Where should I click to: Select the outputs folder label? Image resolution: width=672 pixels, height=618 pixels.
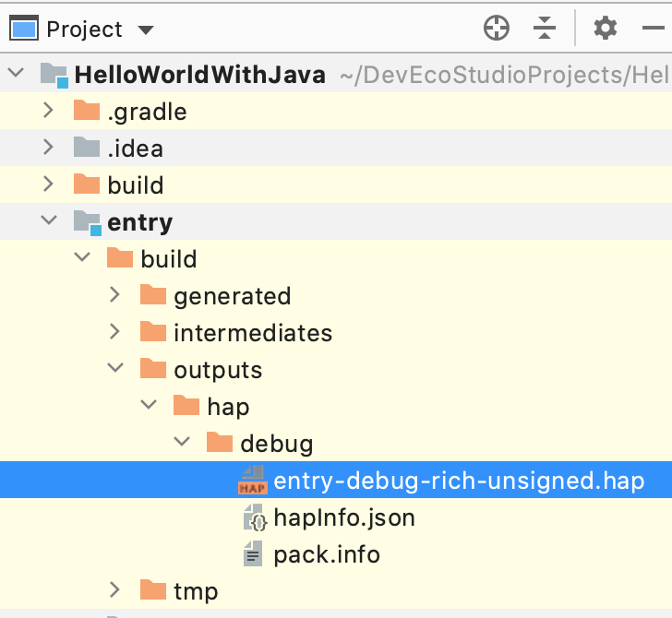point(218,371)
